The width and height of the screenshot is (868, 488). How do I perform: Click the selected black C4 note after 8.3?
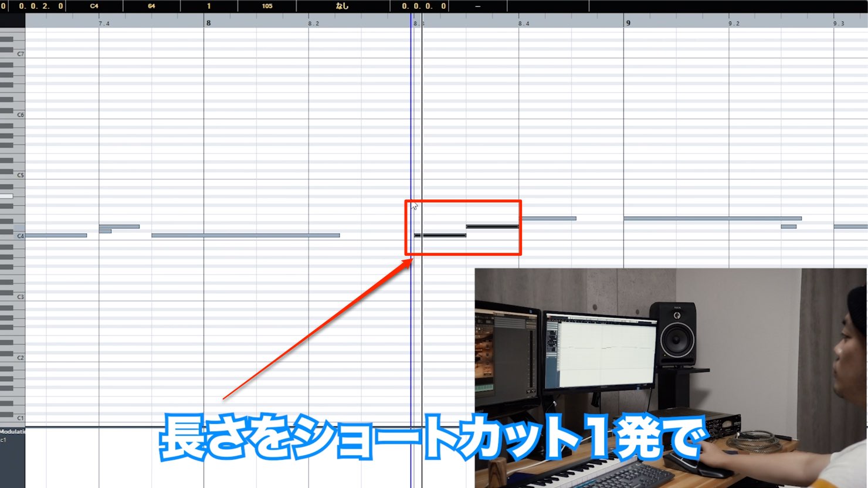440,235
